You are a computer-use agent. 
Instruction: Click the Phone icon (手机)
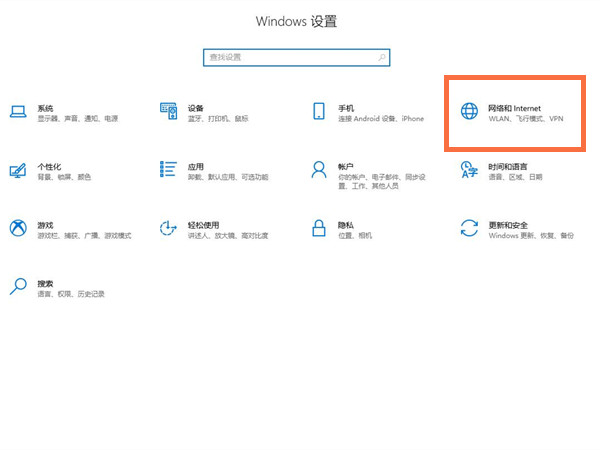319,112
